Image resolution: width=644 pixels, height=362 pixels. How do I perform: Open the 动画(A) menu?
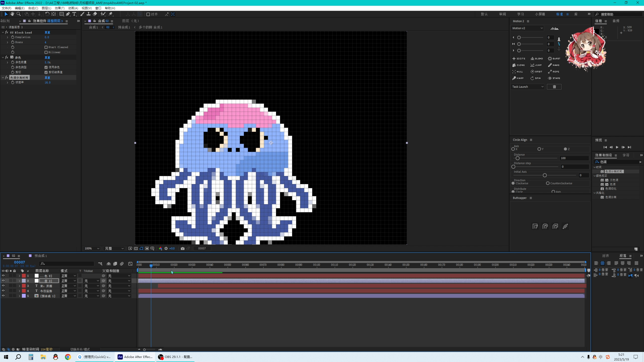click(73, 8)
